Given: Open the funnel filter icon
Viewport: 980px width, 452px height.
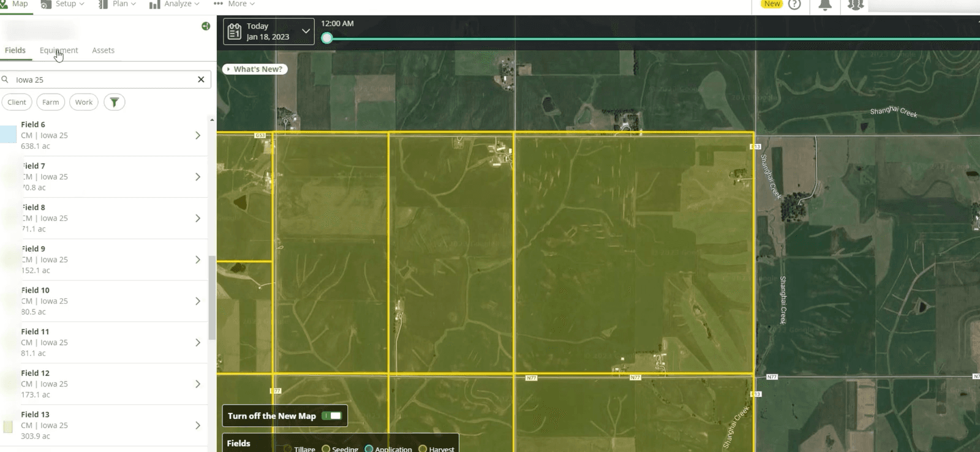Looking at the screenshot, I should tap(115, 102).
